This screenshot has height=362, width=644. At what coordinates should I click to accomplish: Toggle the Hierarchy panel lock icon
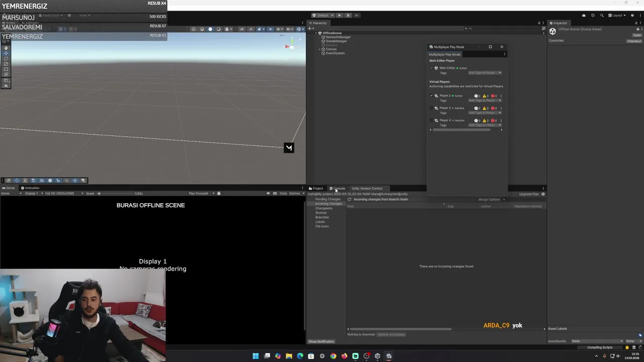(539, 23)
